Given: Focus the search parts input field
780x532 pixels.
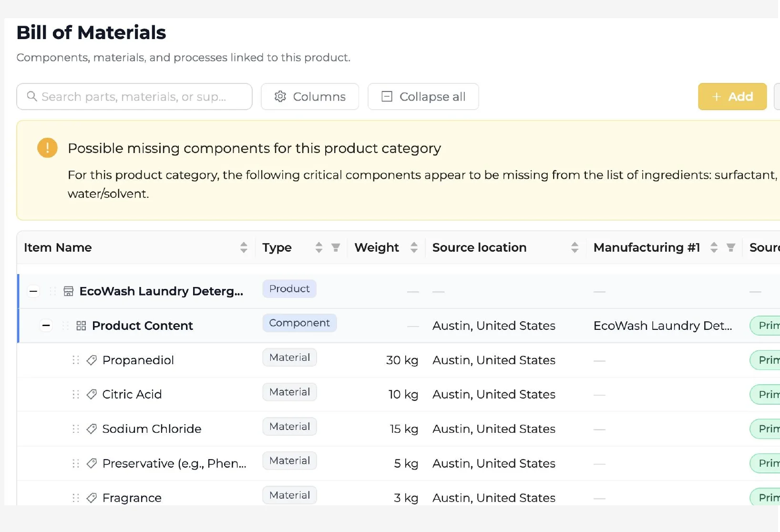Looking at the screenshot, I should point(134,96).
